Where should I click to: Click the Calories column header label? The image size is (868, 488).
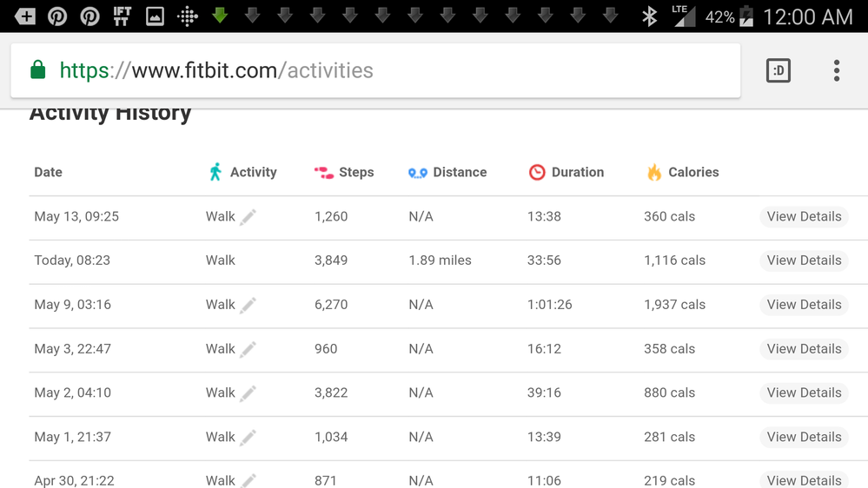coord(693,172)
